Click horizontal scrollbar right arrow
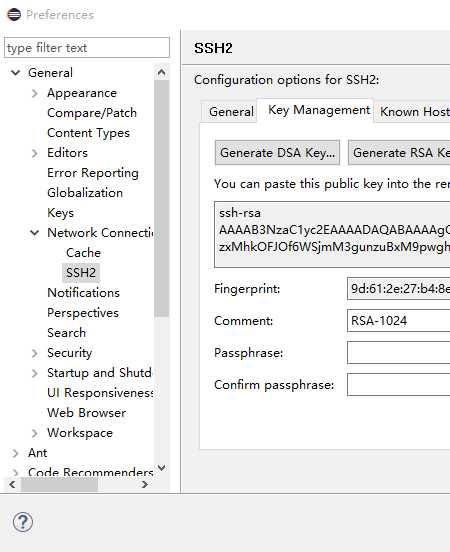The image size is (450, 552). pos(144,485)
